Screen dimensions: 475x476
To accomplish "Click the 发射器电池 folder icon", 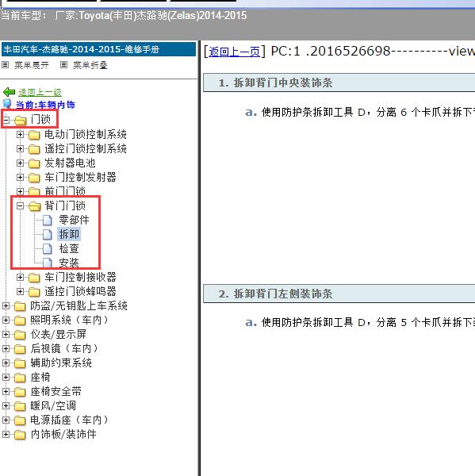I will (x=34, y=163).
